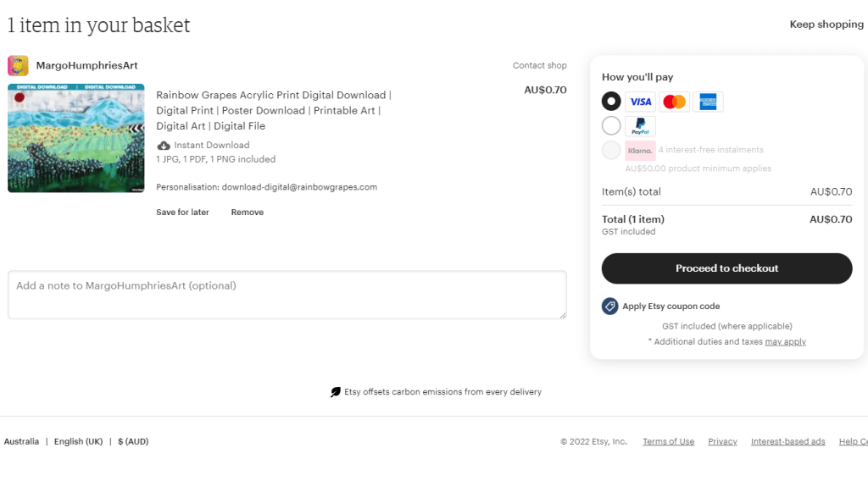Select the PayPal payment radio button
Image resolution: width=868 pixels, height=492 pixels.
point(611,126)
